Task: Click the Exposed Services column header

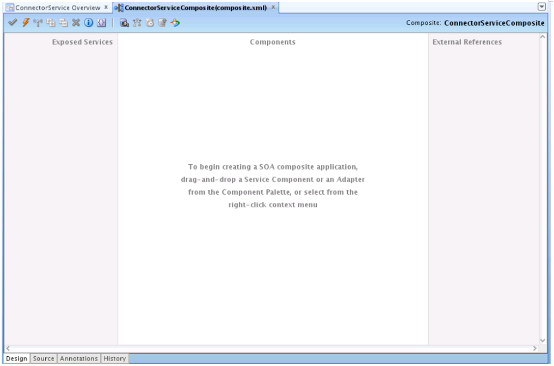Action: coord(82,42)
